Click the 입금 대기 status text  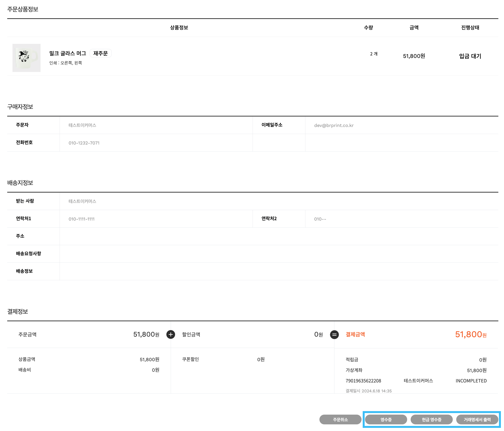click(470, 56)
